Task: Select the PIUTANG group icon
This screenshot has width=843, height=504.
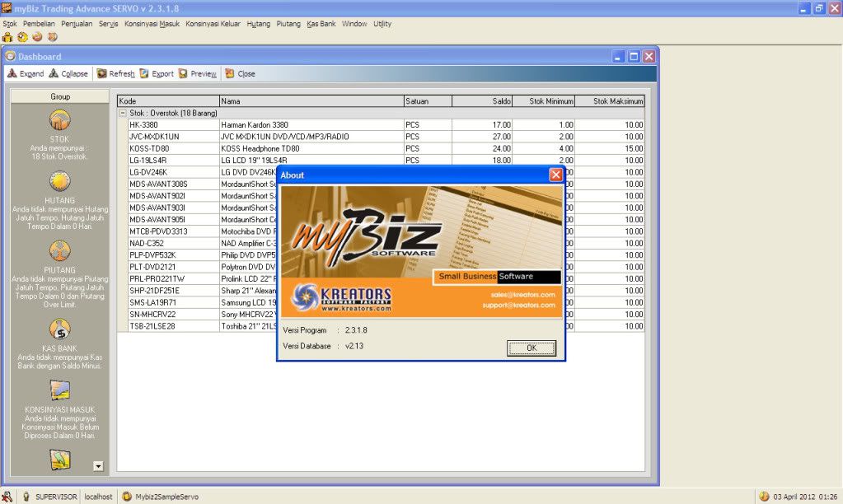Action: tap(59, 251)
